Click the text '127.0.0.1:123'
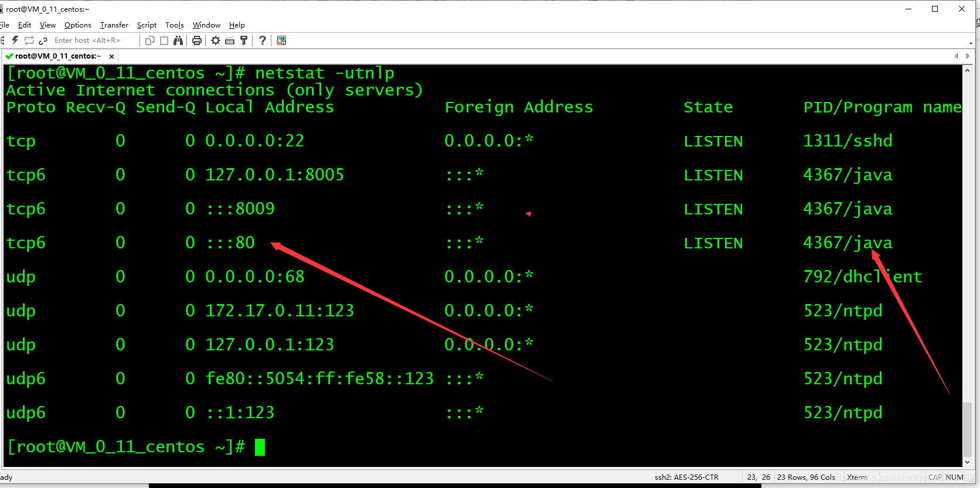This screenshot has width=980, height=488. pos(270,345)
